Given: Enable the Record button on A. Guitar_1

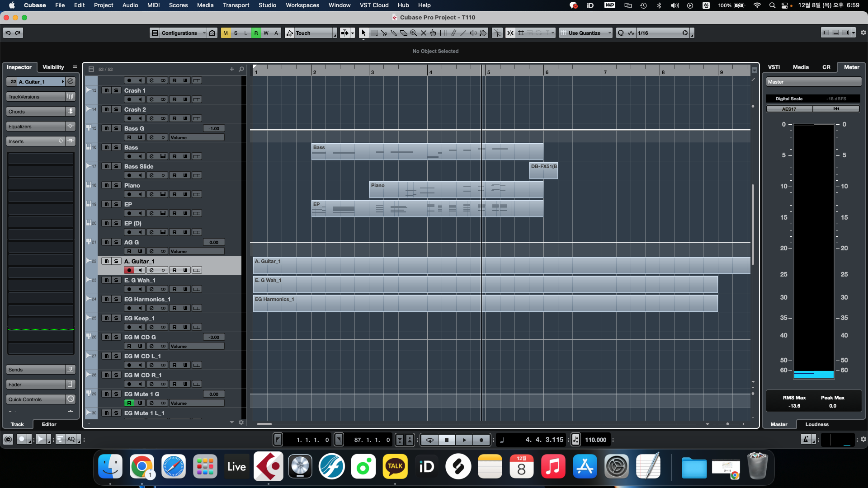Looking at the screenshot, I should coord(129,270).
